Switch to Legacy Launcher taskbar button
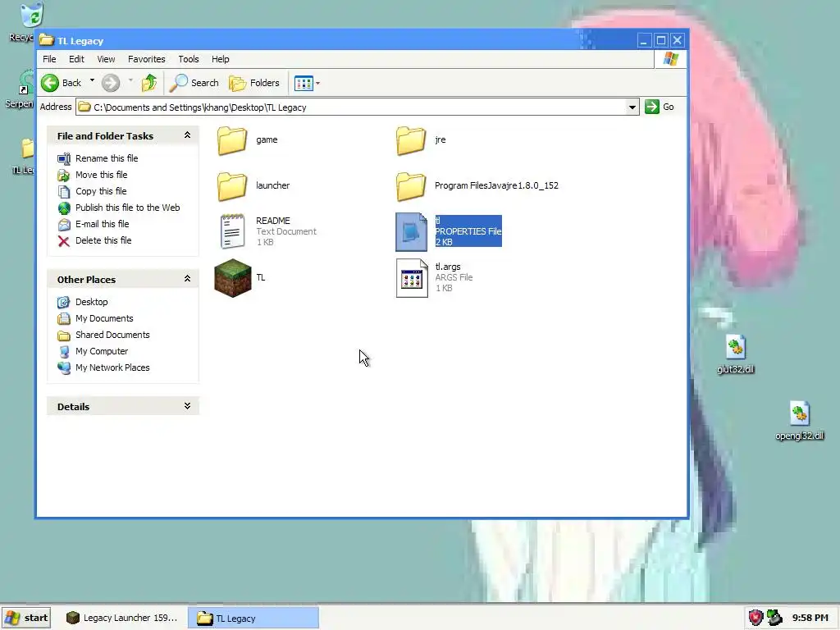Screen dimensions: 840x630 pos(121,618)
